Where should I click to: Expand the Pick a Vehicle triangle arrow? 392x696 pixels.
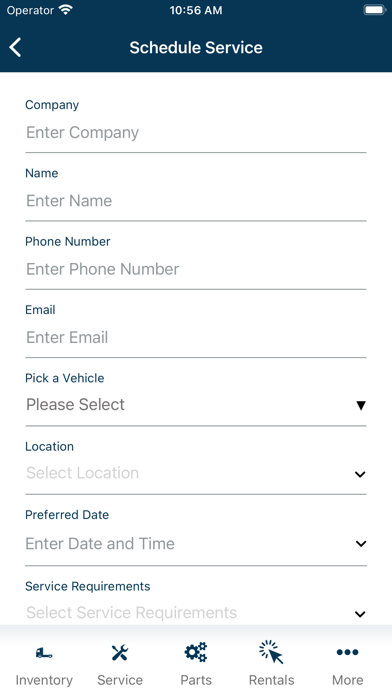pos(361,405)
